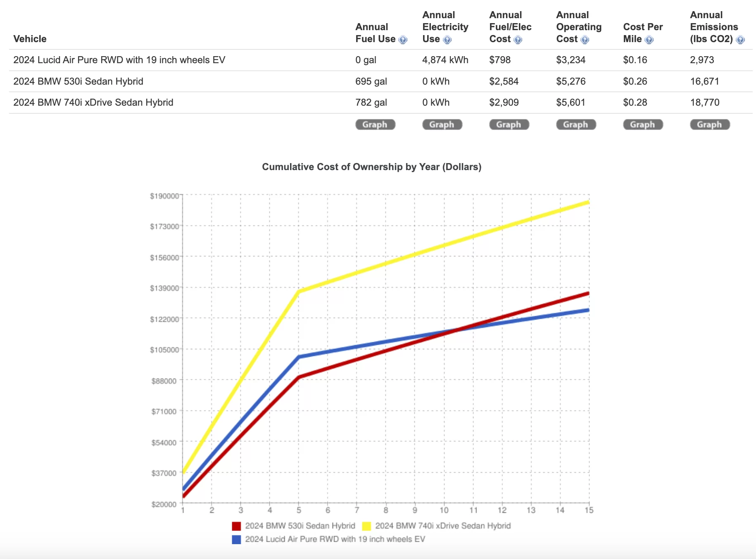The width and height of the screenshot is (756, 559).
Task: Click legend label 2024 BMW 740i xDrive Sedan Hybrid
Action: click(443, 526)
